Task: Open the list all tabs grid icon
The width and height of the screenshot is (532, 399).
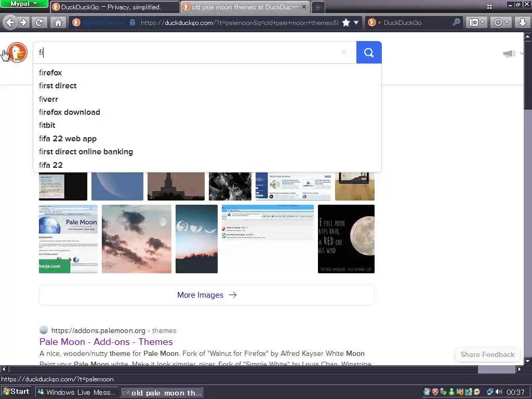Action: click(x=489, y=7)
